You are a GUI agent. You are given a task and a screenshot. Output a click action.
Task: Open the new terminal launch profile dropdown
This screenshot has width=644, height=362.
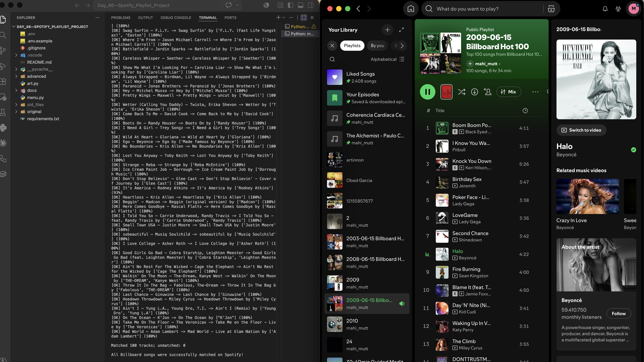tap(284, 18)
